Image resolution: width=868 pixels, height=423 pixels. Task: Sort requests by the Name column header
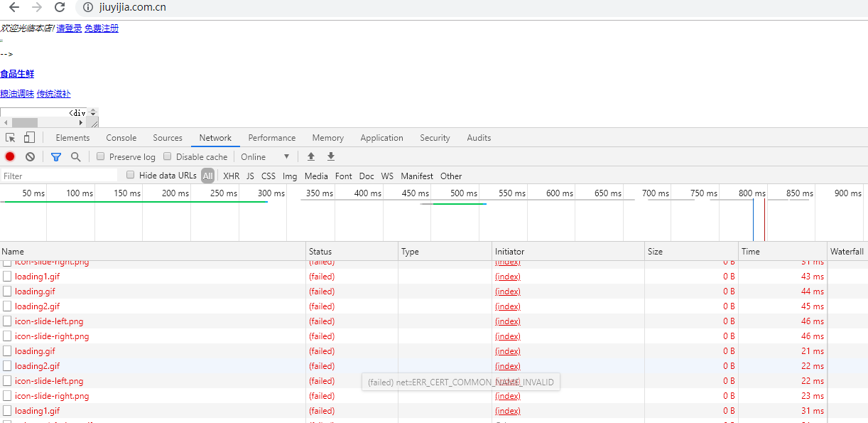[x=153, y=251]
